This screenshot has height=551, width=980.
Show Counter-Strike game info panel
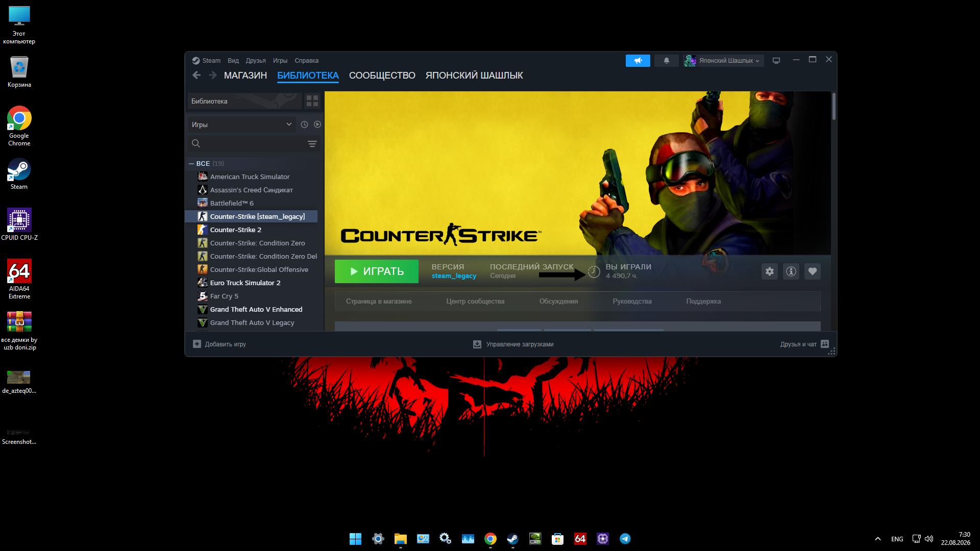coord(791,271)
